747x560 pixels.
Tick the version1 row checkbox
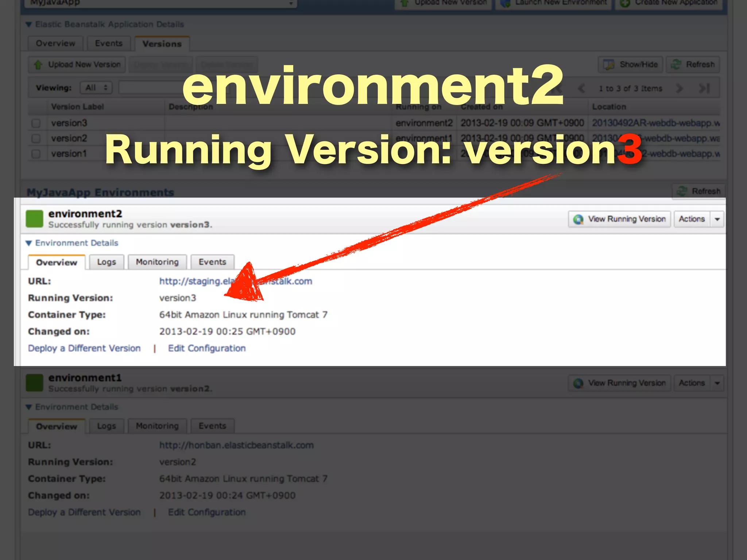(36, 154)
